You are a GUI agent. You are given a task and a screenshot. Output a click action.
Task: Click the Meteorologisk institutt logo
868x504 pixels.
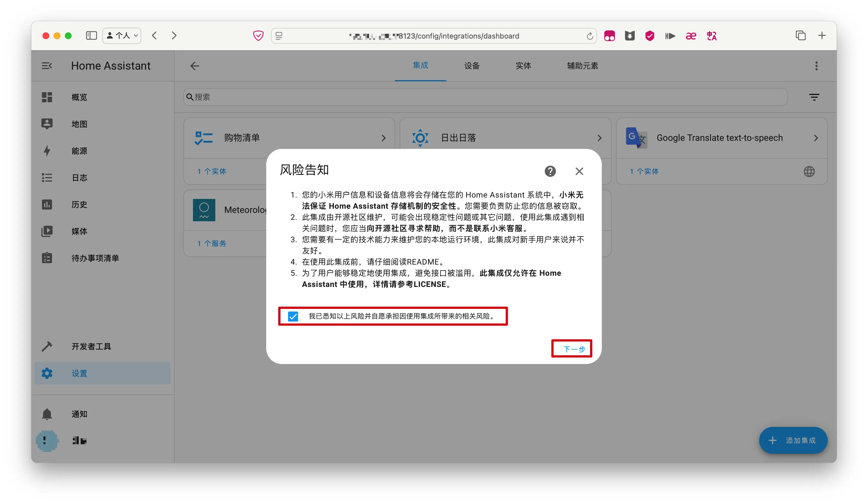[204, 210]
